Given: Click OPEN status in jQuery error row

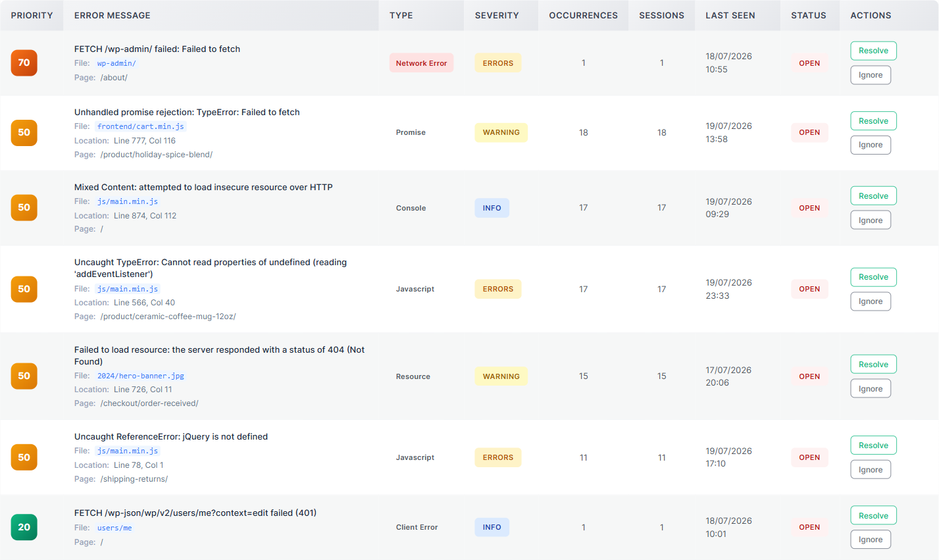Looking at the screenshot, I should point(809,457).
